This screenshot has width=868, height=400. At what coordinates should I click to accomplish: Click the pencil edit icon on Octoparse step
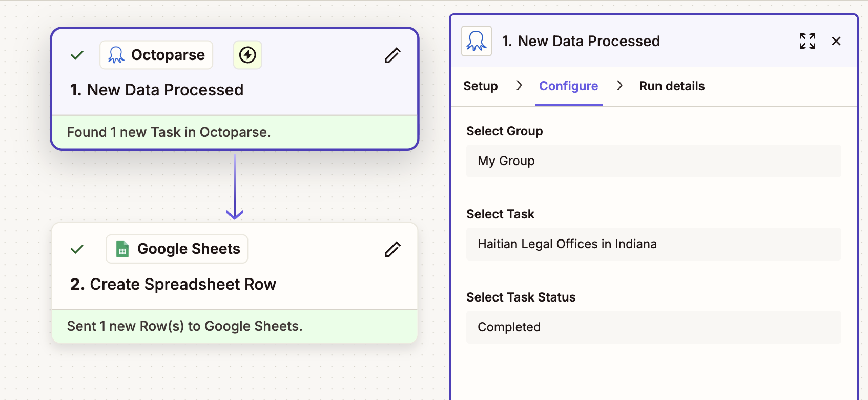[392, 55]
